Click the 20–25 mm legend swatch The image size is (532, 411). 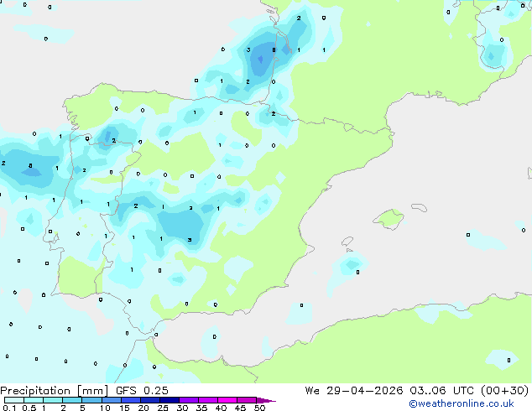pyautogui.click(x=149, y=400)
